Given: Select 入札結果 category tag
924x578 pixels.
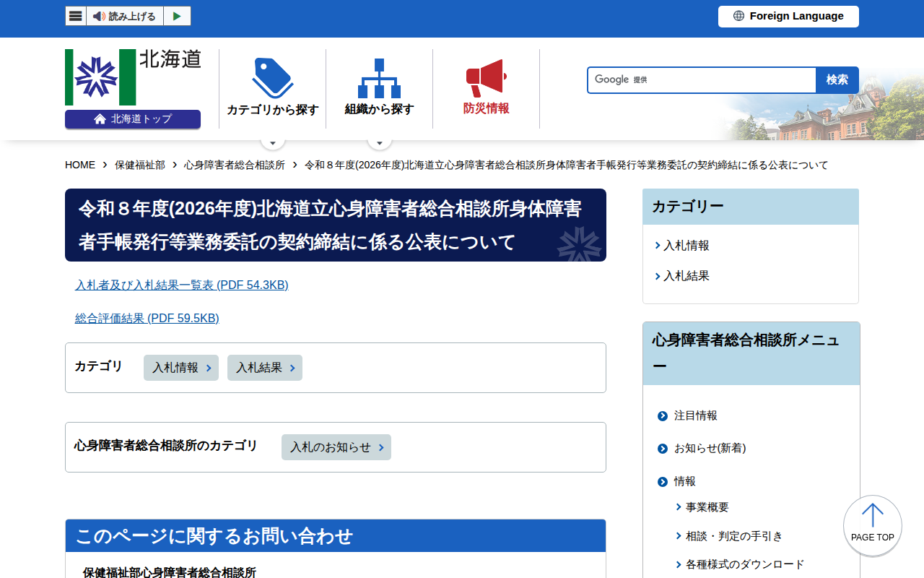Looking at the screenshot, I should pyautogui.click(x=265, y=368).
